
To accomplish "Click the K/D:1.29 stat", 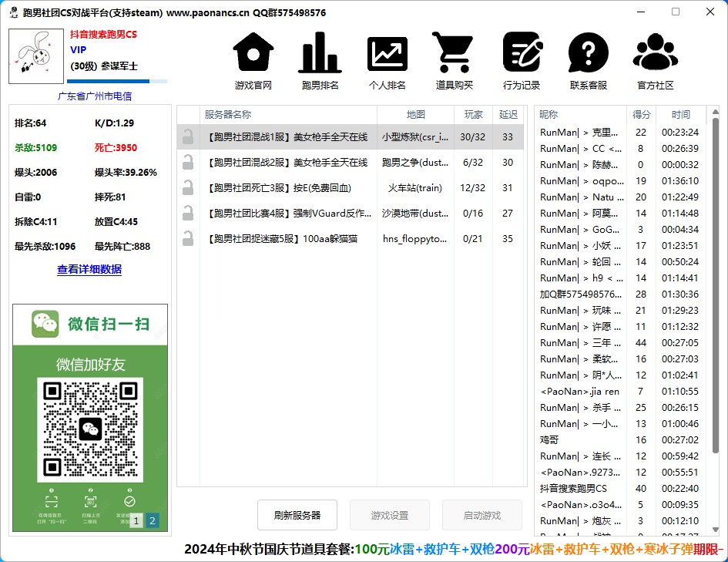I will [x=114, y=123].
